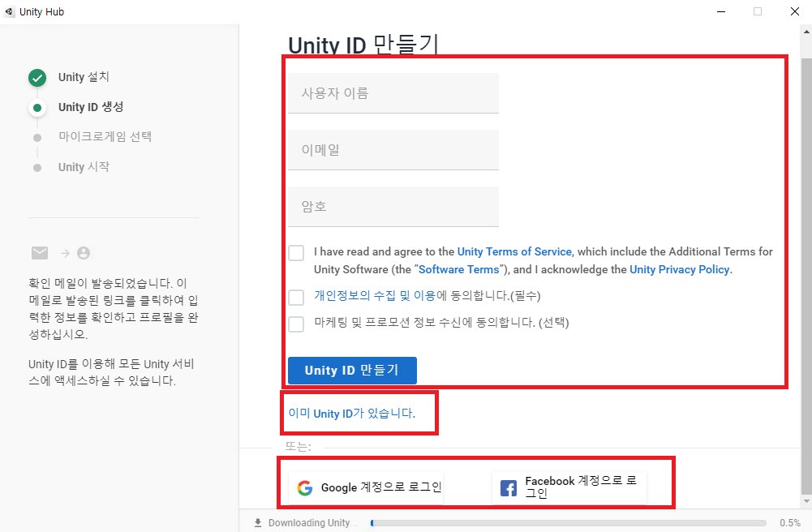This screenshot has height=532, width=812.
Task: Click the envelope mail icon in sidebar
Action: point(40,253)
